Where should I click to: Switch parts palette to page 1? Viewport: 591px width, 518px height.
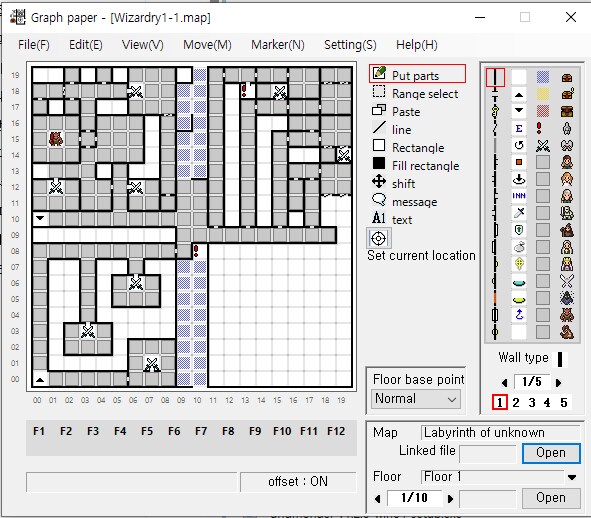[x=499, y=402]
